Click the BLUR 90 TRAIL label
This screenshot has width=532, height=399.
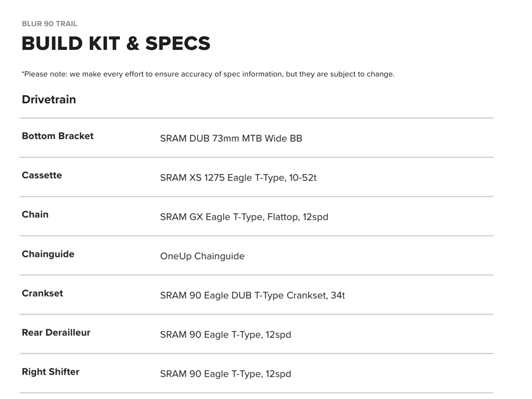(49, 24)
